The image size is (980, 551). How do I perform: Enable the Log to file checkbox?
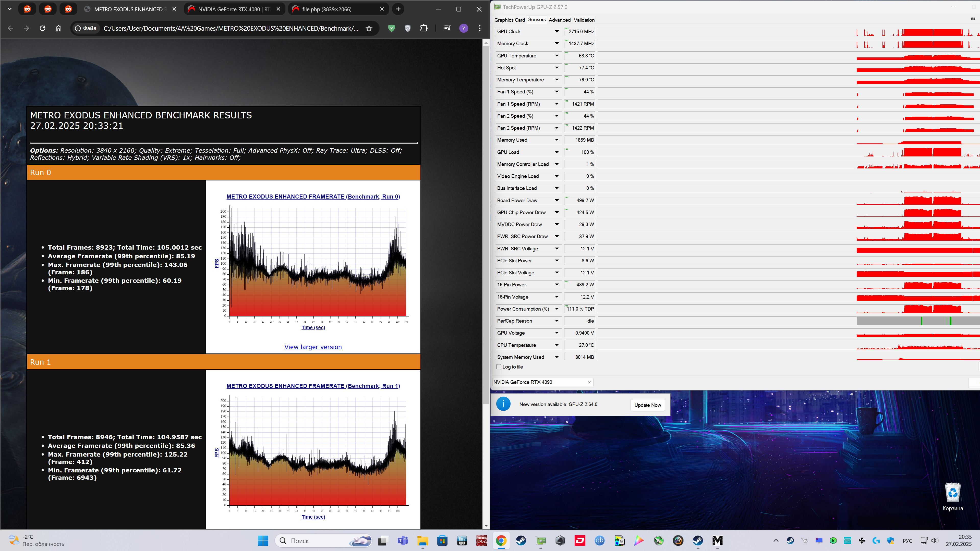point(499,367)
